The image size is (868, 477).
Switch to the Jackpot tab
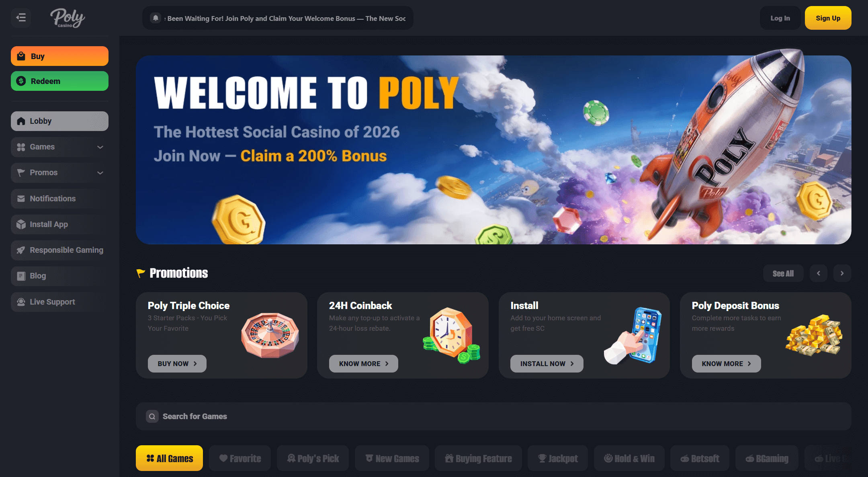pyautogui.click(x=558, y=458)
